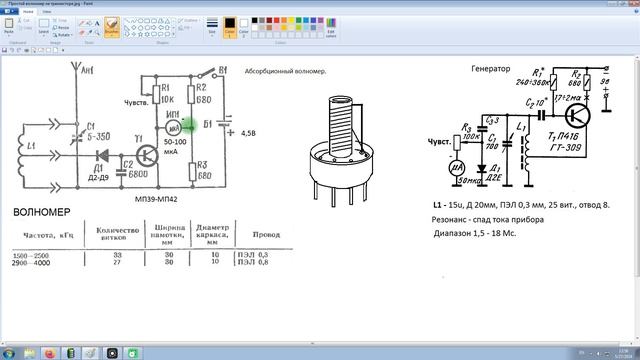Choose the Oval shape in Shapes gallery
Screen dimensions: 640x360
(x=140, y=20)
